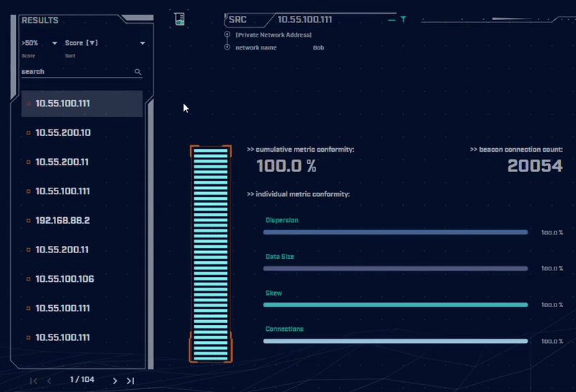This screenshot has height=392, width=576.
Task: Click the Skew conformity bar
Action: (395, 305)
